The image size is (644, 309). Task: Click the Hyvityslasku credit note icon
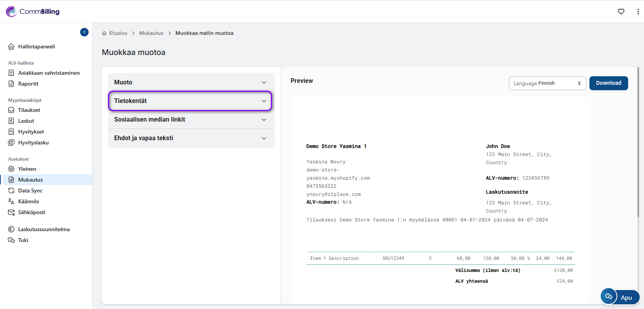[x=11, y=142]
